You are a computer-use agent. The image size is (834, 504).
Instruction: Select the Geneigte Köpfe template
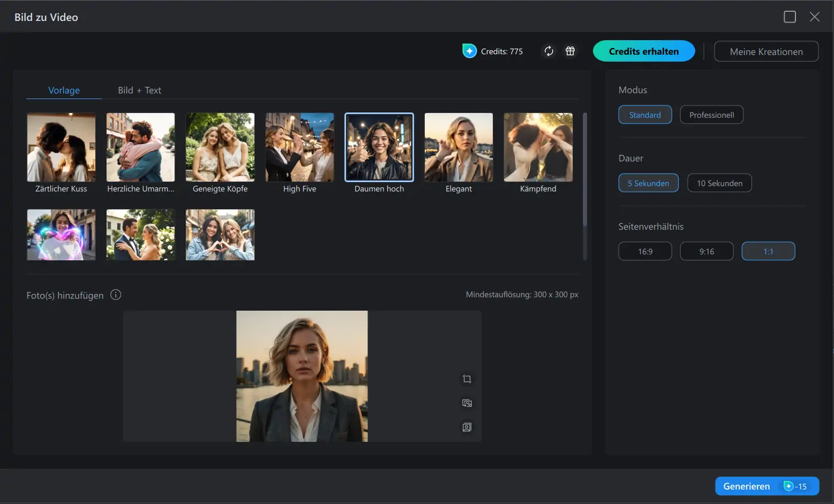(x=220, y=147)
